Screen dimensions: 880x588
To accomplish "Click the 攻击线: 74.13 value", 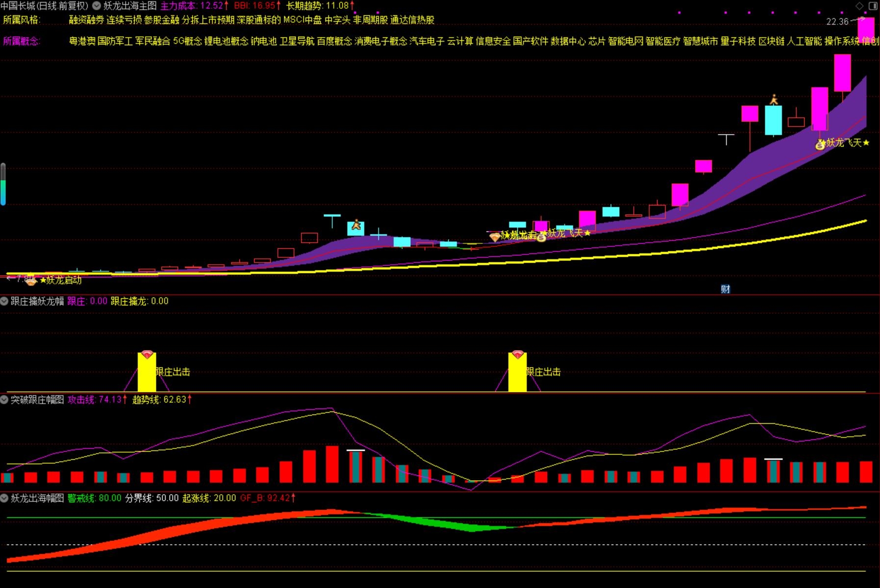I will click(97, 400).
